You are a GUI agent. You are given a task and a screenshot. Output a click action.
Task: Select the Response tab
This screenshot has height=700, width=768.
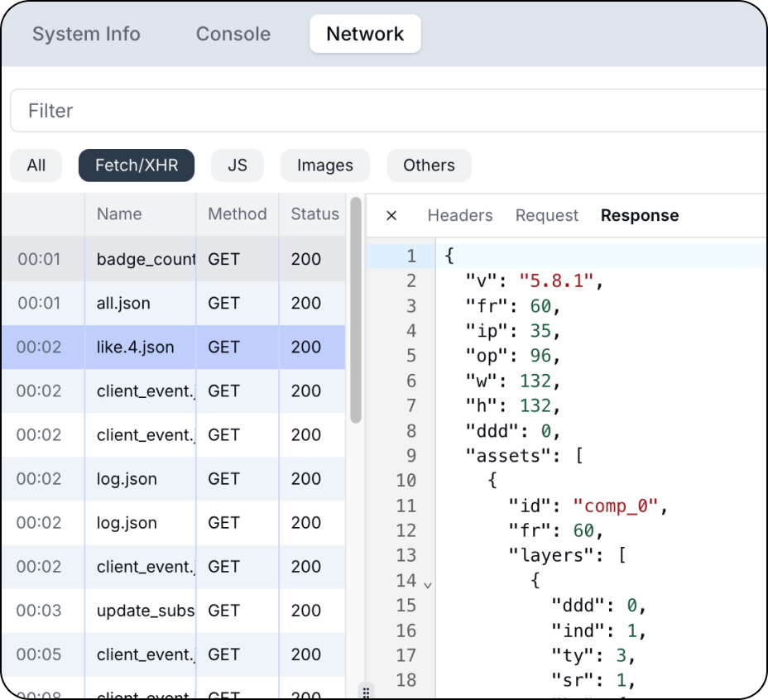coord(640,215)
